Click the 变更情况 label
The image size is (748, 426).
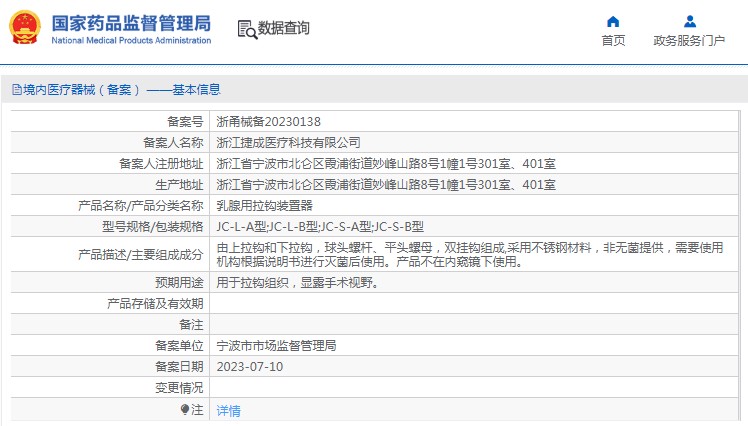click(x=179, y=387)
